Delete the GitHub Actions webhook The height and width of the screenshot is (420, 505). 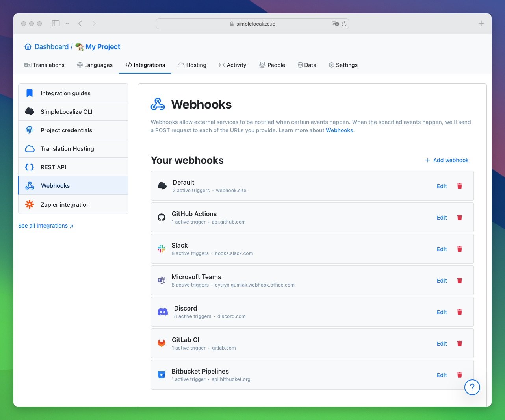coord(459,218)
